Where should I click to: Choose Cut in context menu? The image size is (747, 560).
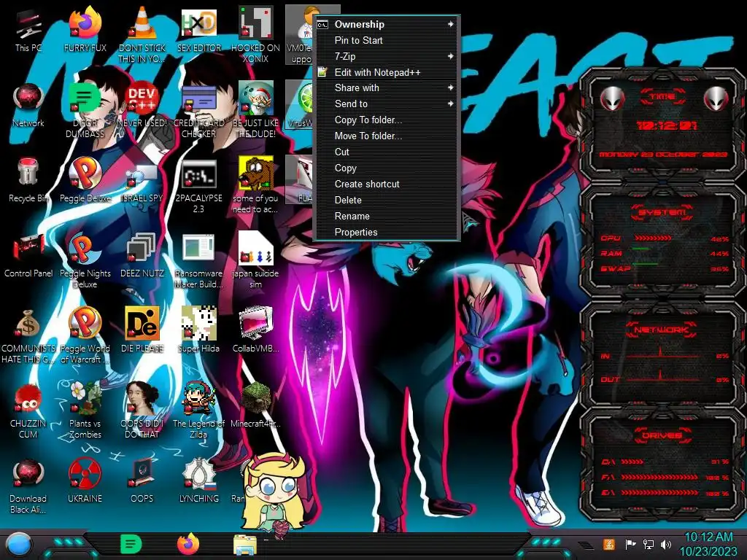387,152
